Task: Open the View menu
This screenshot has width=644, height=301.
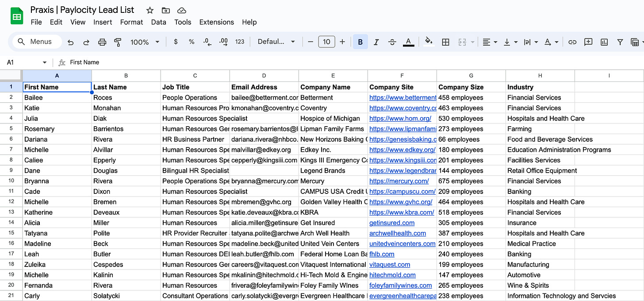Action: 78,22
